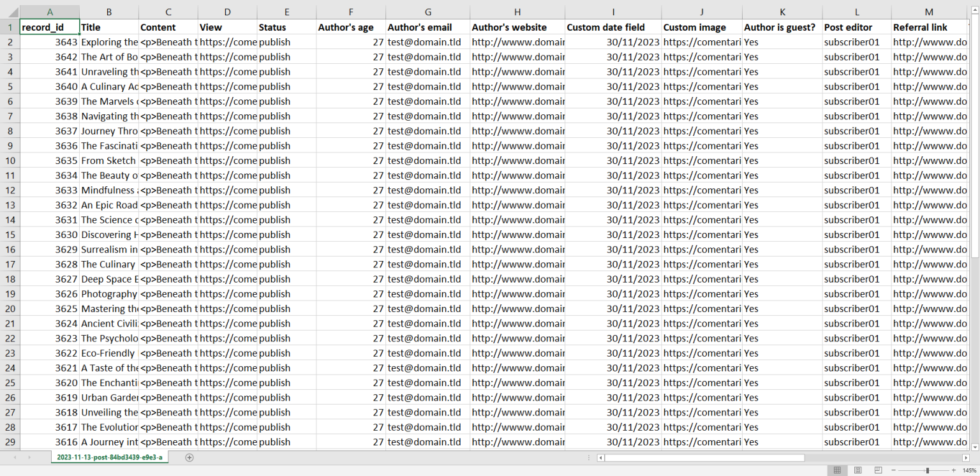Viewport: 980px width, 476px height.
Task: Switch to Normal view in status bar
Action: pyautogui.click(x=837, y=470)
